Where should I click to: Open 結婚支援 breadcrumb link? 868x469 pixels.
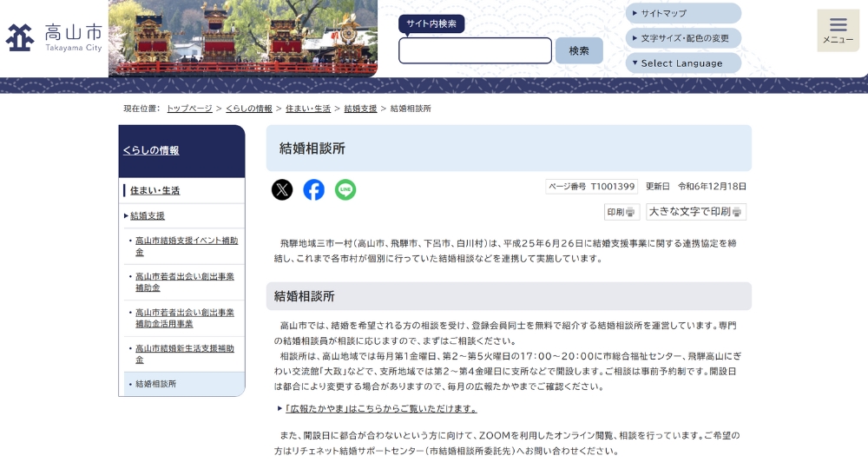(x=360, y=109)
